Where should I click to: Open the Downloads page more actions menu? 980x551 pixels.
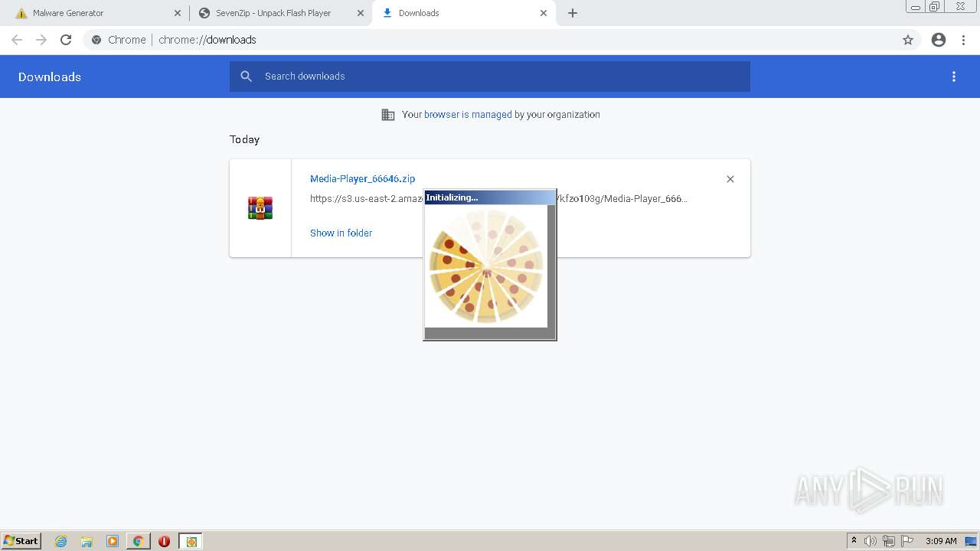(x=954, y=77)
